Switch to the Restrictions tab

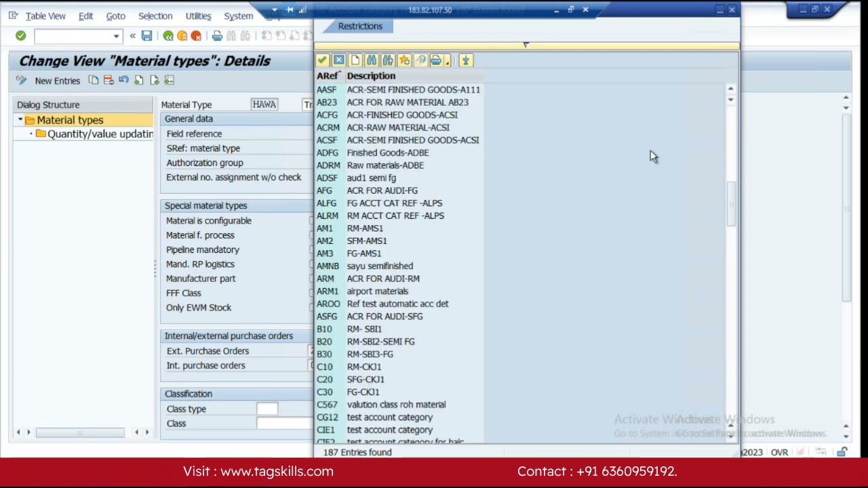(360, 26)
